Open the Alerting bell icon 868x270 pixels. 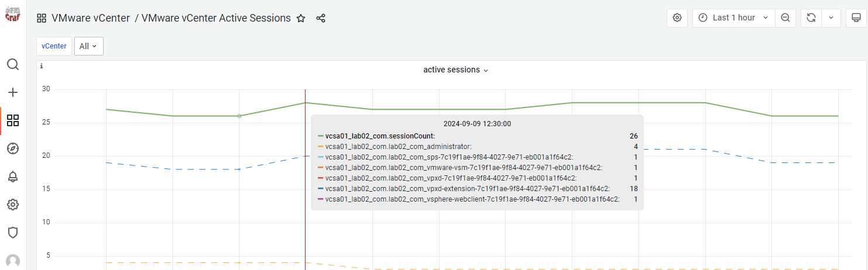click(13, 176)
